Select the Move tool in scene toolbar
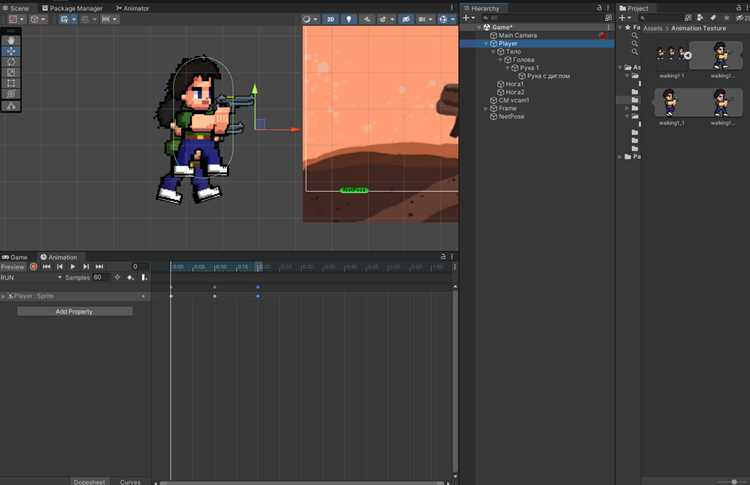750x485 pixels. pyautogui.click(x=11, y=51)
